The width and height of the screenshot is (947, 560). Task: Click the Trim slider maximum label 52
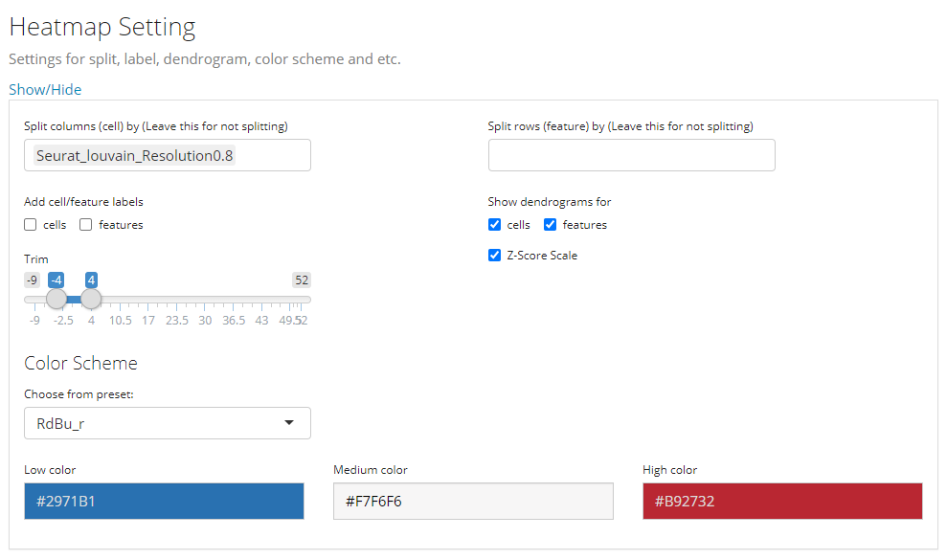pyautogui.click(x=302, y=280)
